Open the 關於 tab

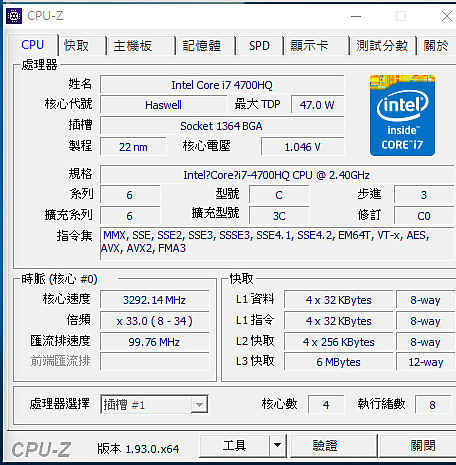tap(436, 46)
